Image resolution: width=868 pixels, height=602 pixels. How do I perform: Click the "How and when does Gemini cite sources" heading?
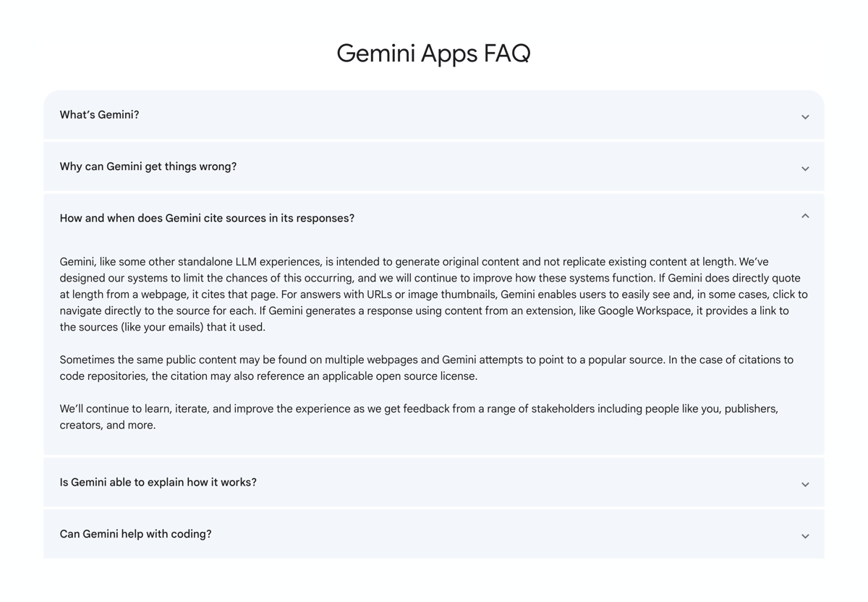coord(207,218)
